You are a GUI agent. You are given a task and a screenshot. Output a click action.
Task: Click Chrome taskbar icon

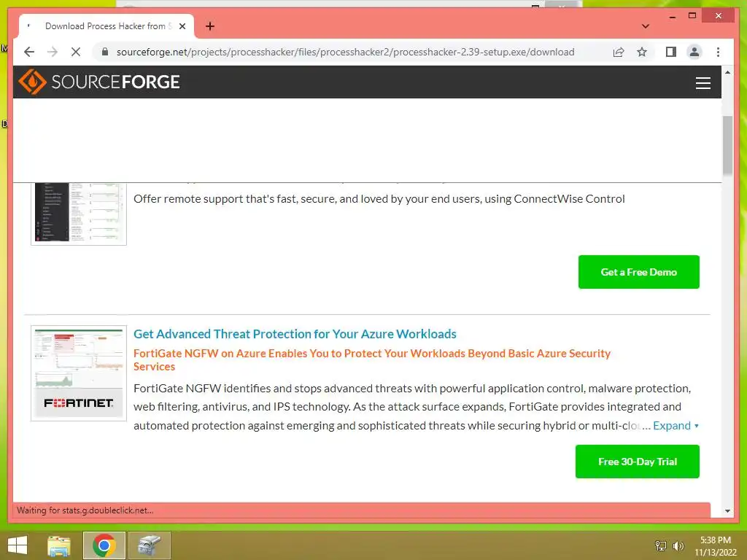click(104, 545)
